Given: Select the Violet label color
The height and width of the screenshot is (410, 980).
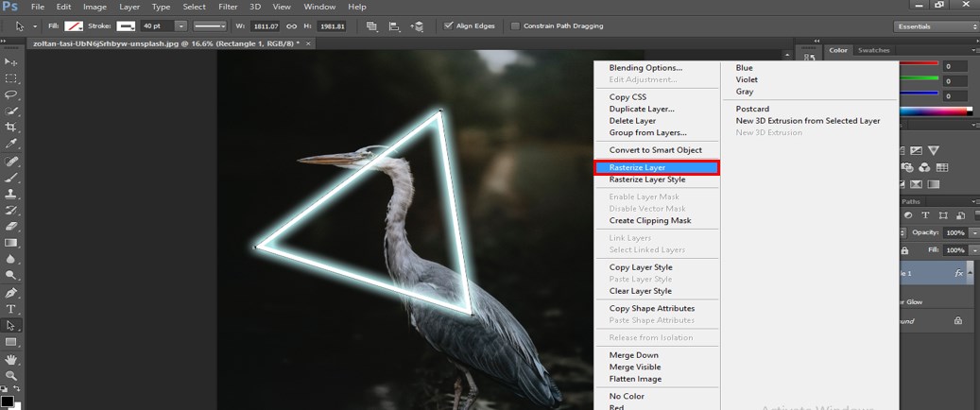Looking at the screenshot, I should [x=747, y=79].
